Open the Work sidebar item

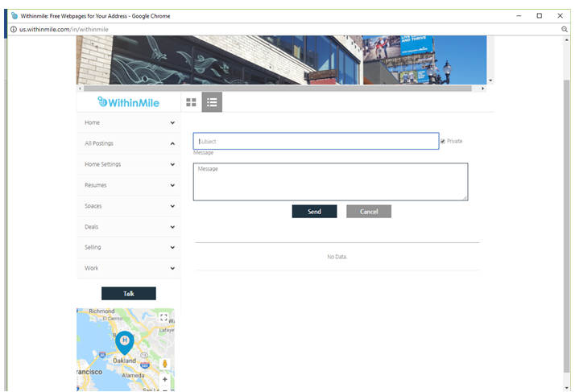coord(128,268)
